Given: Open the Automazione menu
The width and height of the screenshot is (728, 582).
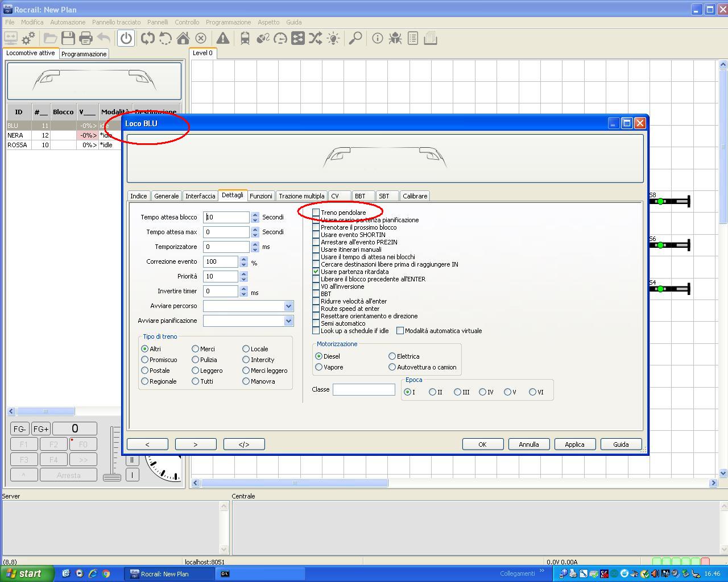Looking at the screenshot, I should tap(68, 22).
